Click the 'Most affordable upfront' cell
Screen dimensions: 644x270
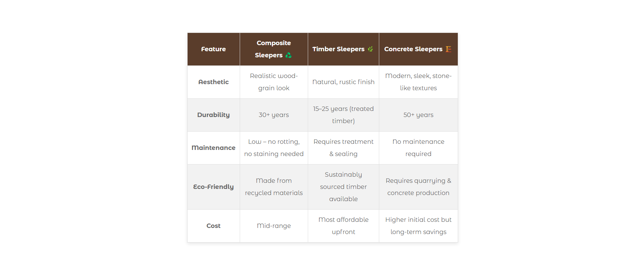343,226
